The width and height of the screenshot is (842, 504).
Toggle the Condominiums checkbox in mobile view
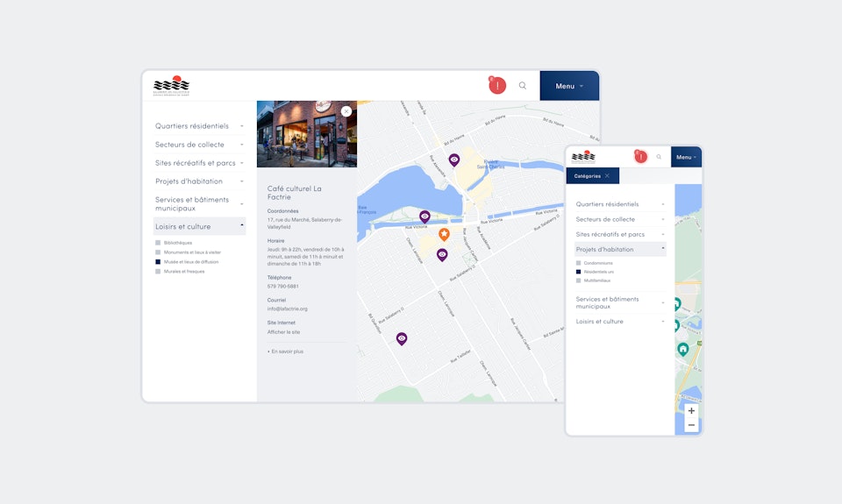pos(579,263)
